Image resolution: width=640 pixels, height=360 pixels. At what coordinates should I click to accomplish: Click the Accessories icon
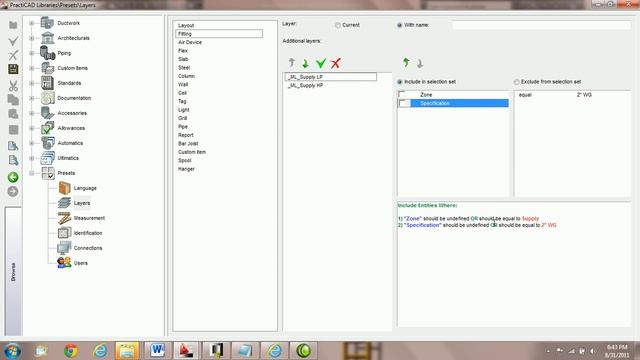pyautogui.click(x=47, y=113)
